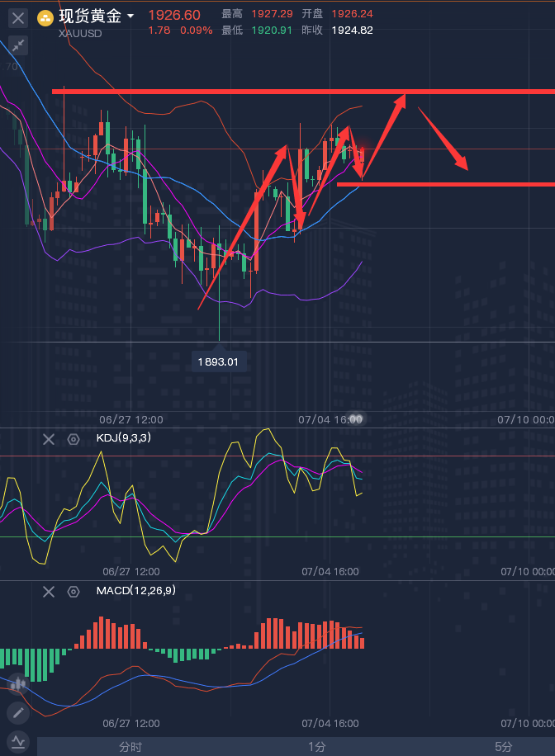Image resolution: width=555 pixels, height=756 pixels.
Task: Click the gold XAUUSD symbol icon
Action: [45, 19]
